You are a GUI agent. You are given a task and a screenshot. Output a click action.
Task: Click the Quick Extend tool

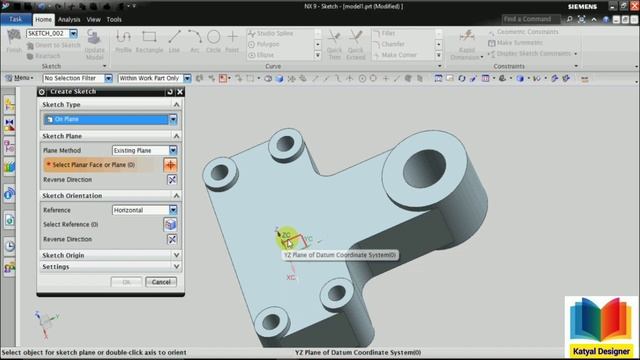[x=356, y=45]
